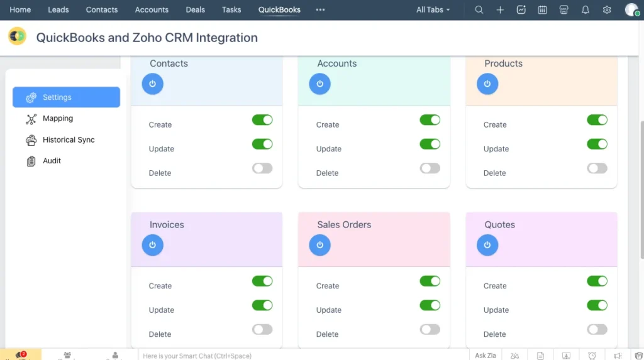Click the Mapping sidebar icon

point(31,119)
